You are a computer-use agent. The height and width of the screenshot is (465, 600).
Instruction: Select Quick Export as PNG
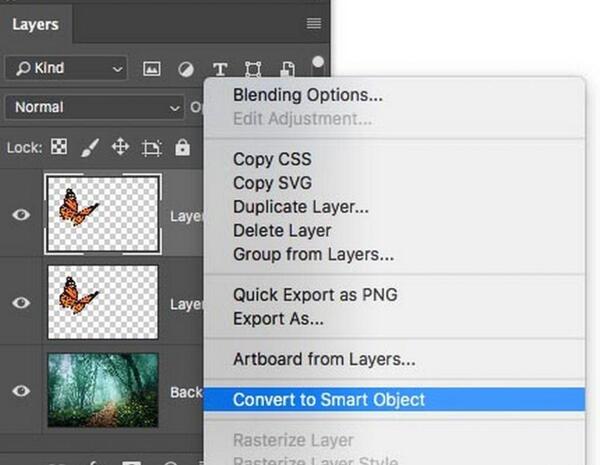point(315,295)
